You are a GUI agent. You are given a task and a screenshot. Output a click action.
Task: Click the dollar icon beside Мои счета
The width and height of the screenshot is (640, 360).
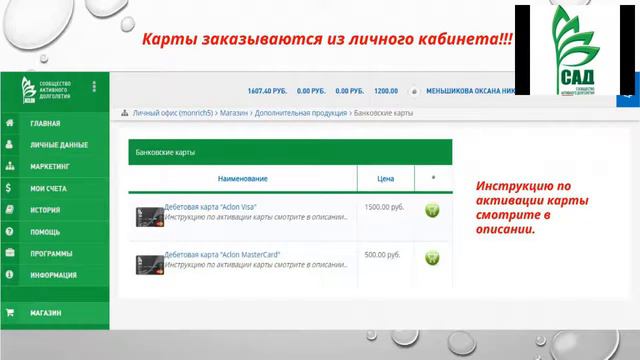click(x=9, y=188)
